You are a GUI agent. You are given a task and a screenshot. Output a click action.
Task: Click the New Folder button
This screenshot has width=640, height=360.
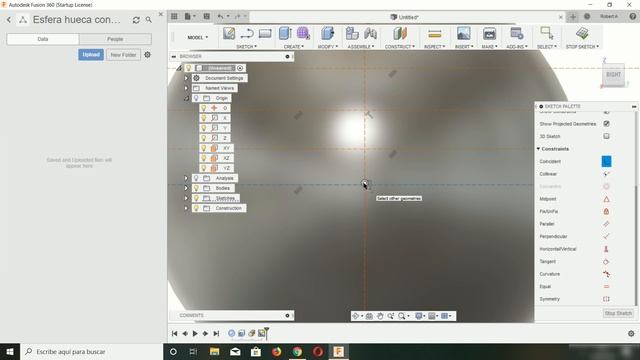click(123, 55)
